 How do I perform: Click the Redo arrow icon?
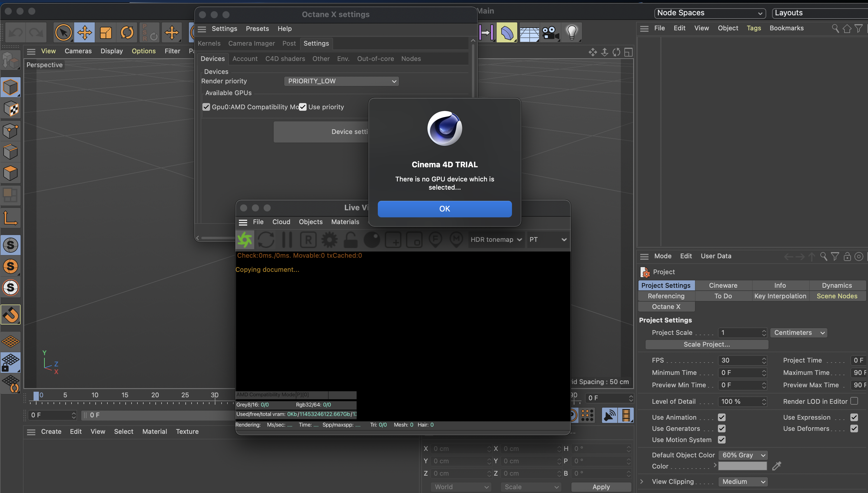pyautogui.click(x=36, y=33)
